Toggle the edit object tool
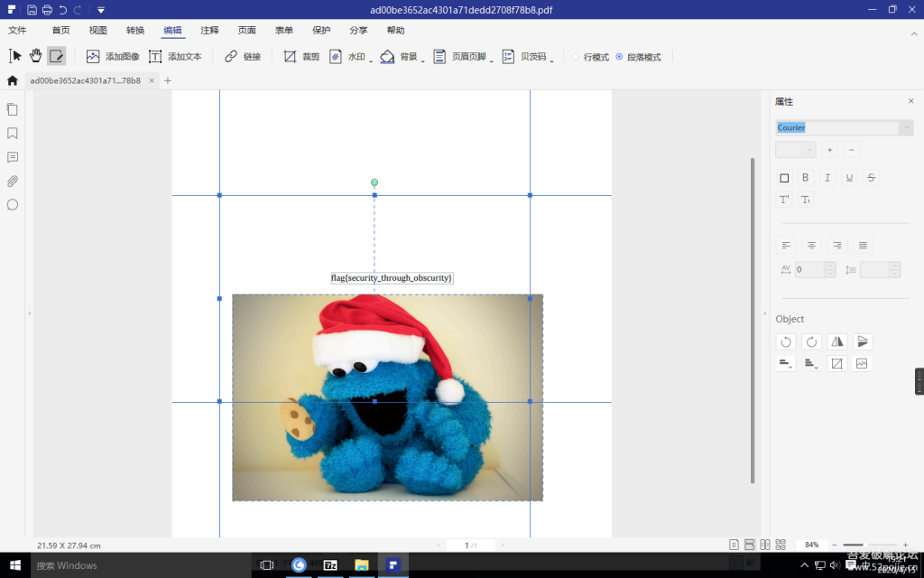This screenshot has width=924, height=578. (56, 56)
